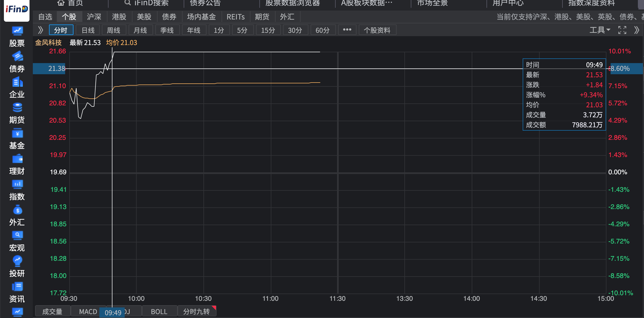Open the 基金 funds sidebar icon
This screenshot has height=318, width=644.
[17, 133]
